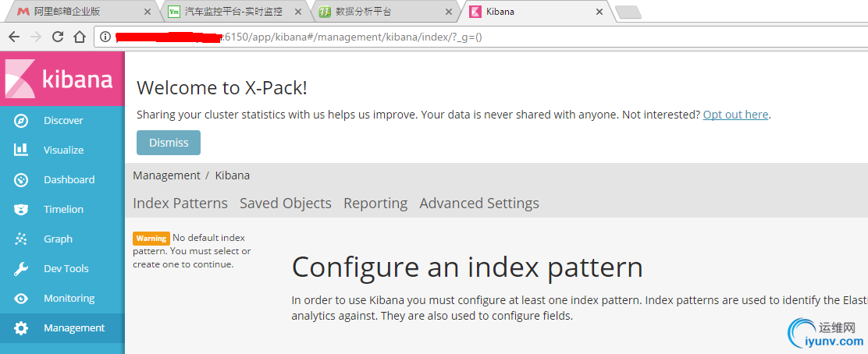Reload the page with refresh icon
This screenshot has height=354, width=868.
(58, 37)
